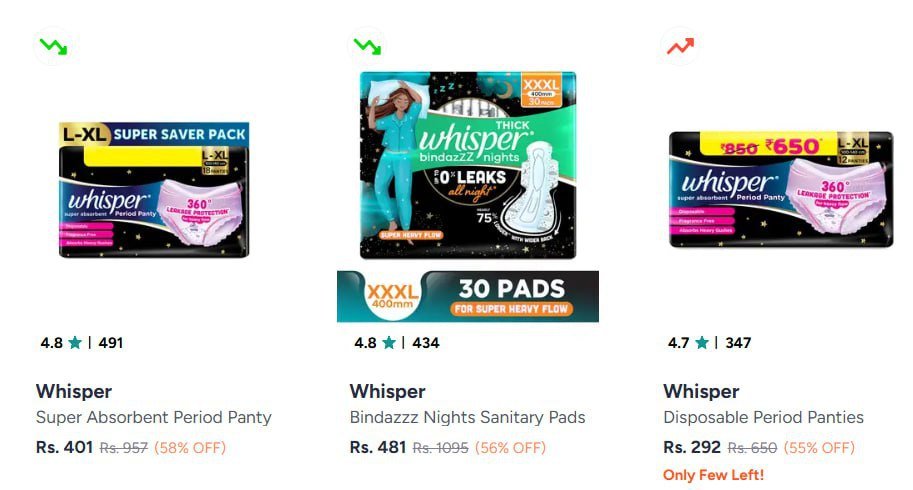
Task: Click Whisper brand name above Bindazzz Nights
Action: (388, 391)
